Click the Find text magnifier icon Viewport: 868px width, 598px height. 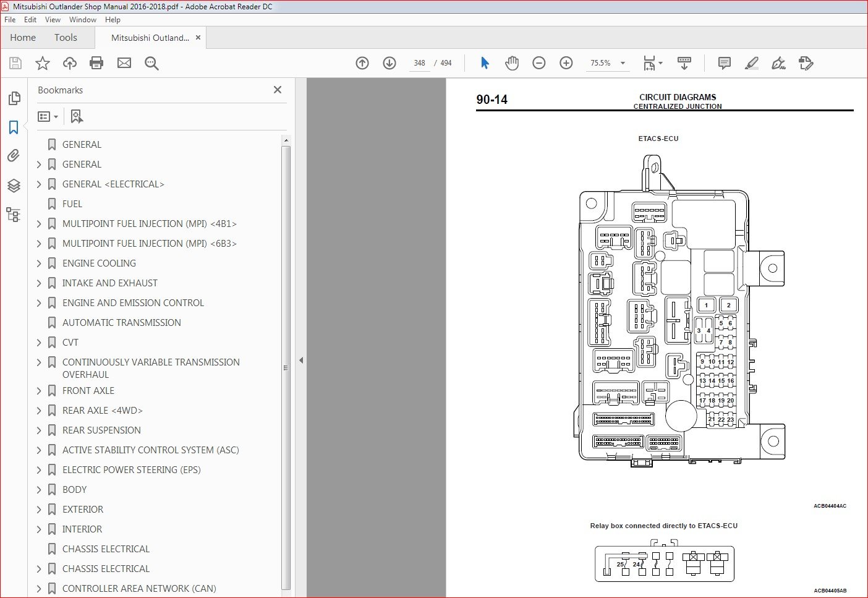point(151,63)
